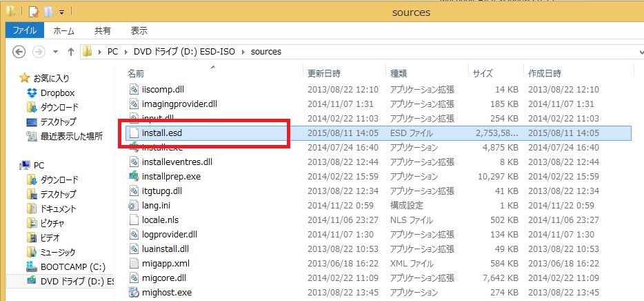Click the ピクチャ folder icon
This screenshot has height=301, width=644.
click(32, 223)
